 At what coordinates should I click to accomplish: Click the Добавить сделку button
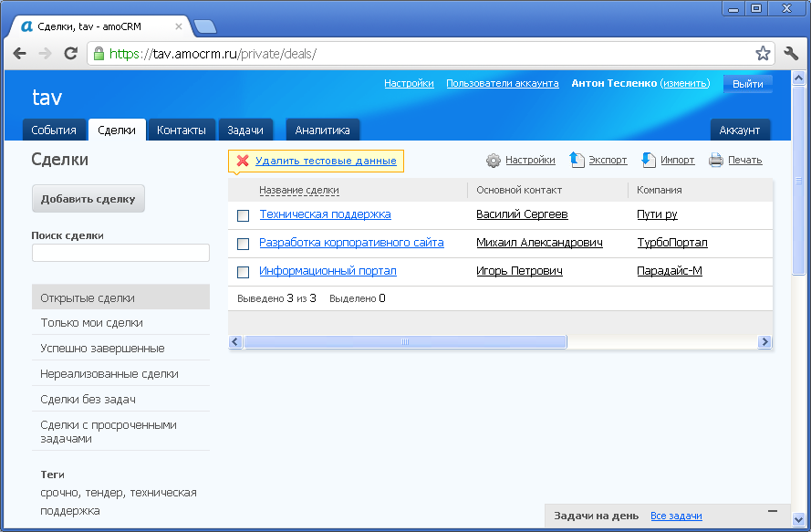point(87,198)
